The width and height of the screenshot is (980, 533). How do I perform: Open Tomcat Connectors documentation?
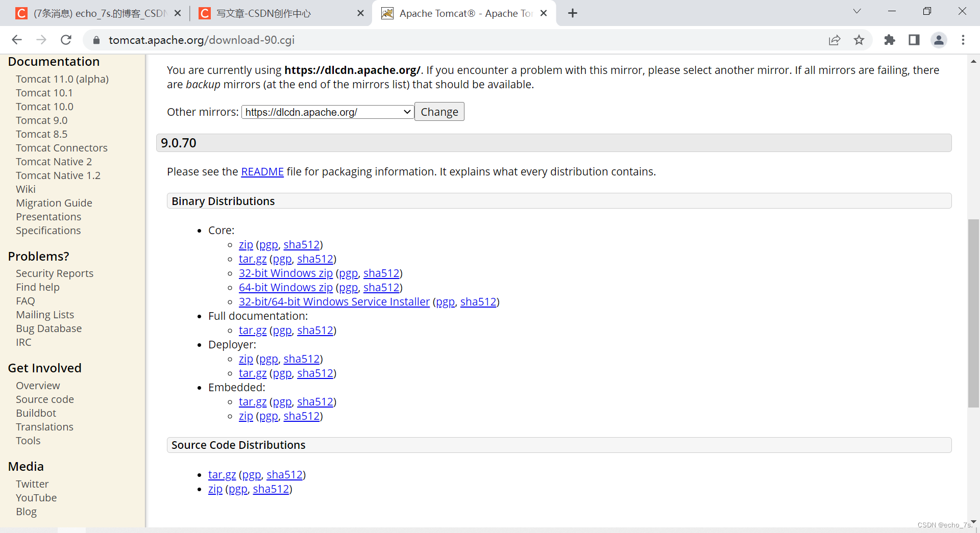(x=62, y=148)
